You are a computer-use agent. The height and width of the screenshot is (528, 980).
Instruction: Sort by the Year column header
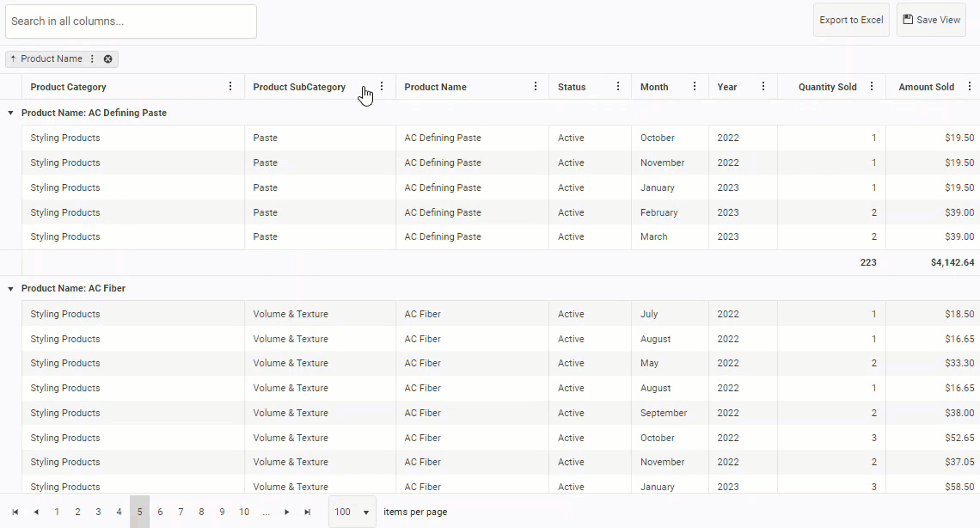(x=728, y=87)
